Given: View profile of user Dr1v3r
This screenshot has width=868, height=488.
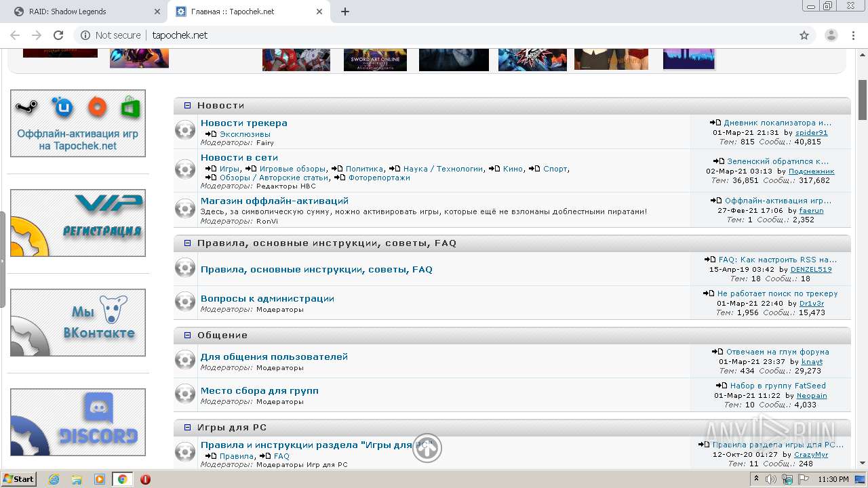Looking at the screenshot, I should 811,304.
